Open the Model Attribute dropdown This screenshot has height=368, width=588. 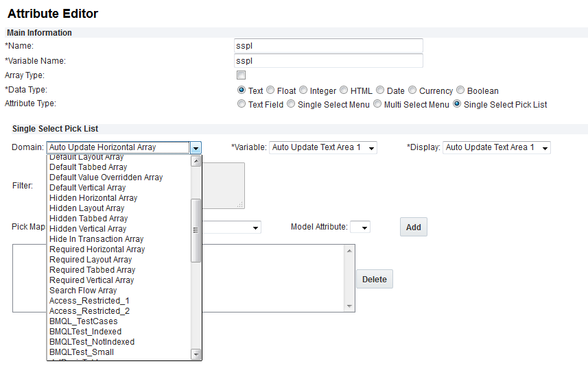360,227
